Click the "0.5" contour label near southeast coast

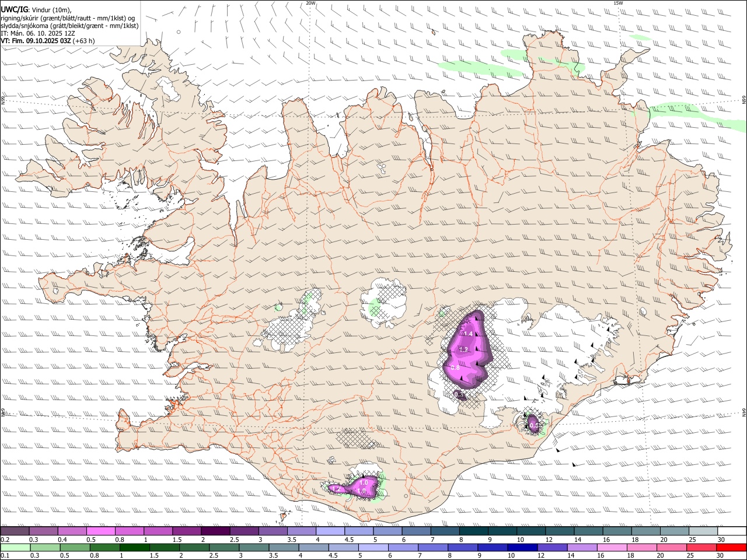[x=534, y=426]
